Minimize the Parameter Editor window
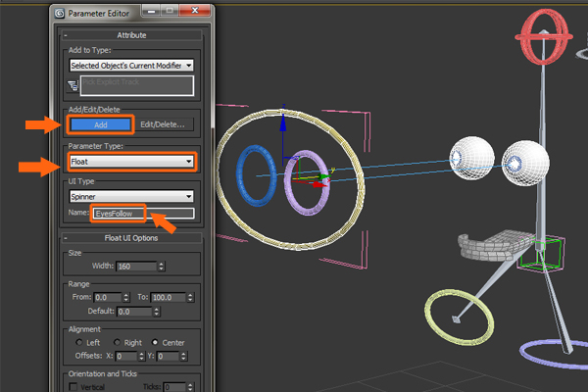This screenshot has height=392, width=588. [152, 11]
